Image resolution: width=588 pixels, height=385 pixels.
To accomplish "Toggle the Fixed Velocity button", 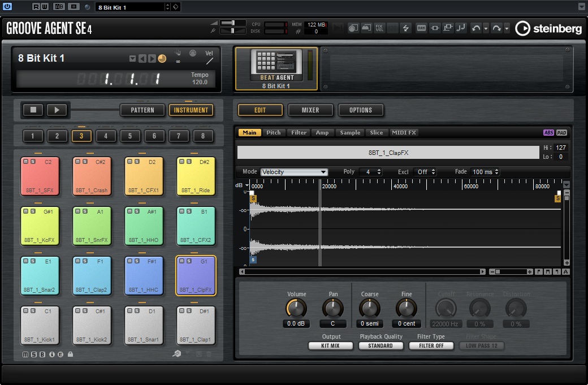I will pyautogui.click(x=379, y=28).
